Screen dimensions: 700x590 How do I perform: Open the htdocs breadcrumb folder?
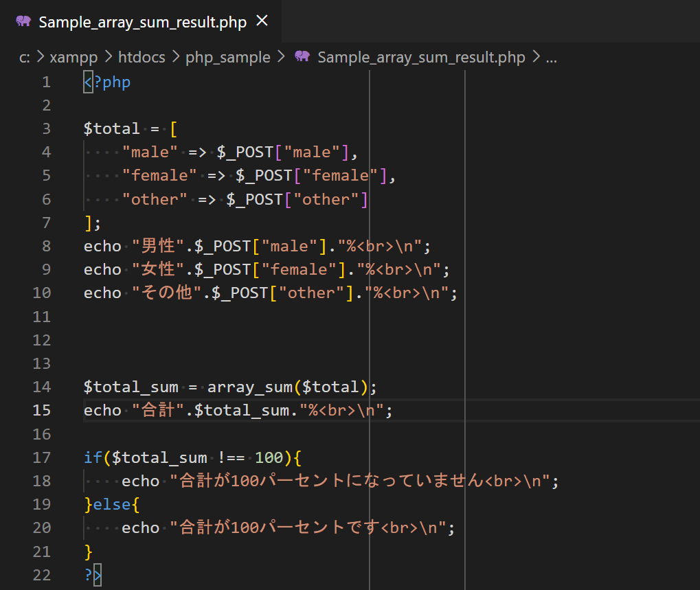point(142,57)
